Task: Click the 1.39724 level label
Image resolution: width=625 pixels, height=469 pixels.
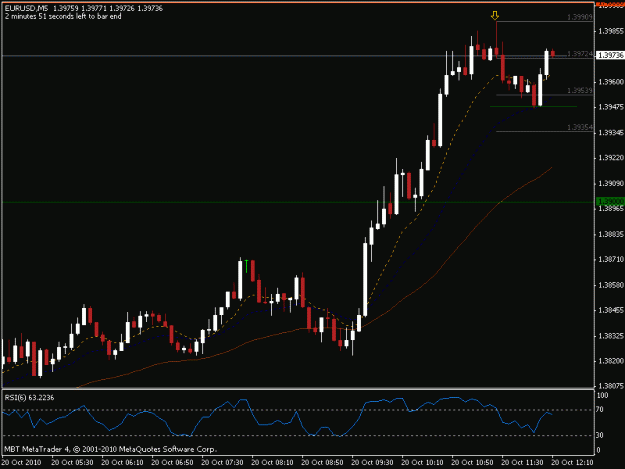Action: coord(580,53)
